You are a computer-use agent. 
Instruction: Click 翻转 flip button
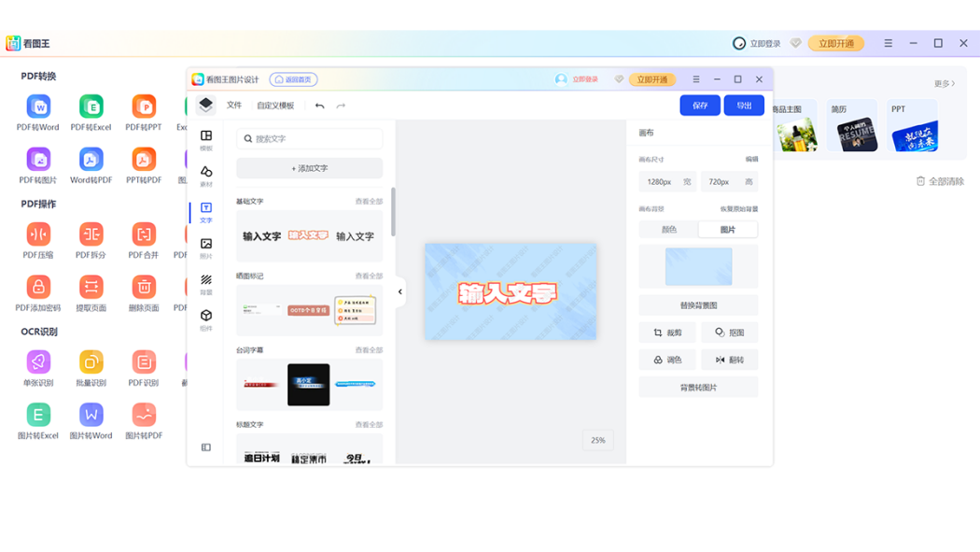pos(729,361)
